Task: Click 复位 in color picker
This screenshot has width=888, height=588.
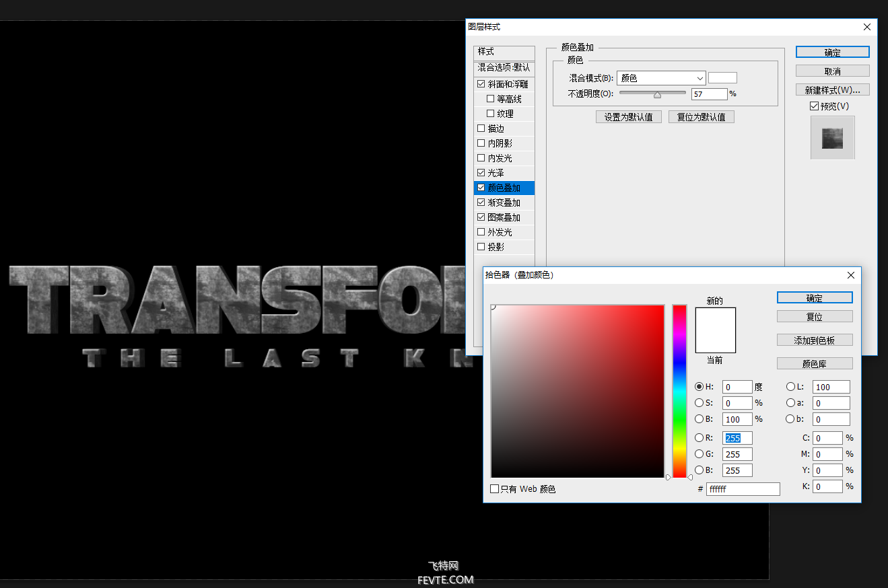Action: [x=815, y=316]
